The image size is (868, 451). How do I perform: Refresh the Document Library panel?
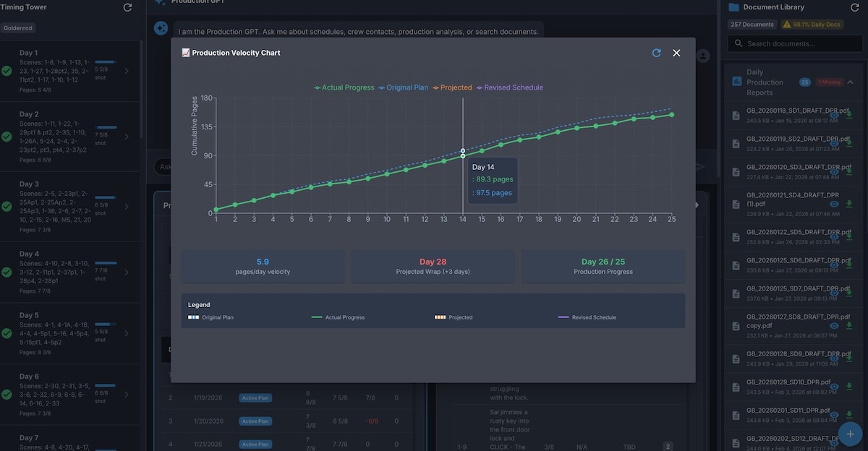854,7
